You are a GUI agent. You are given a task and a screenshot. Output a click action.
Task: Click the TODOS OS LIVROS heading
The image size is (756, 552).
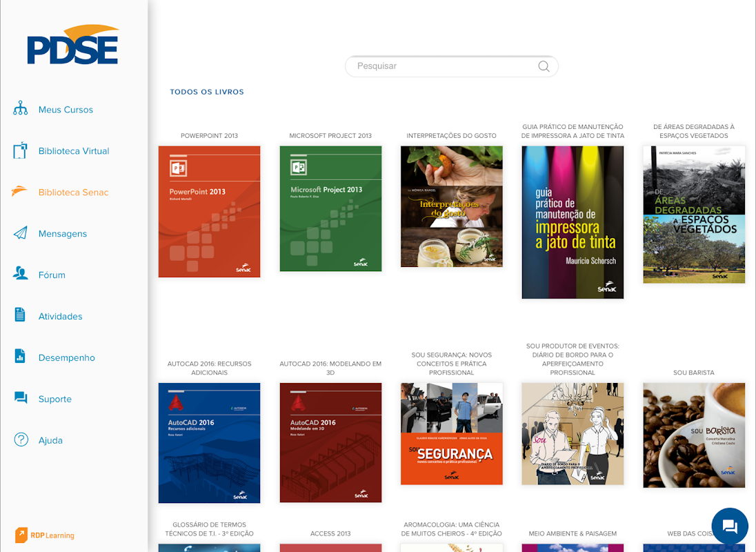pos(207,92)
